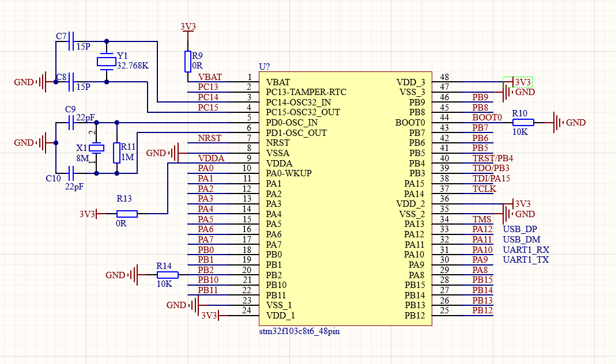Click the R10 designator label
The width and height of the screenshot is (615, 364).
coord(520,113)
